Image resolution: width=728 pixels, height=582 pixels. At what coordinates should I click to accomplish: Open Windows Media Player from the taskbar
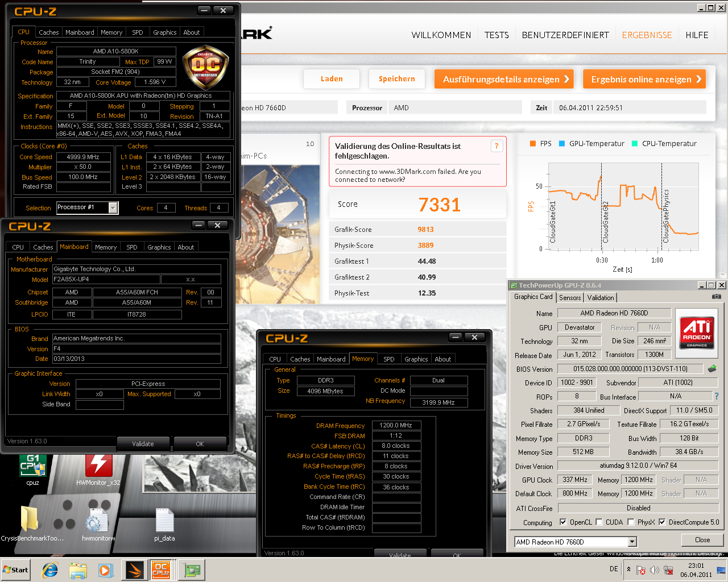coord(105,570)
